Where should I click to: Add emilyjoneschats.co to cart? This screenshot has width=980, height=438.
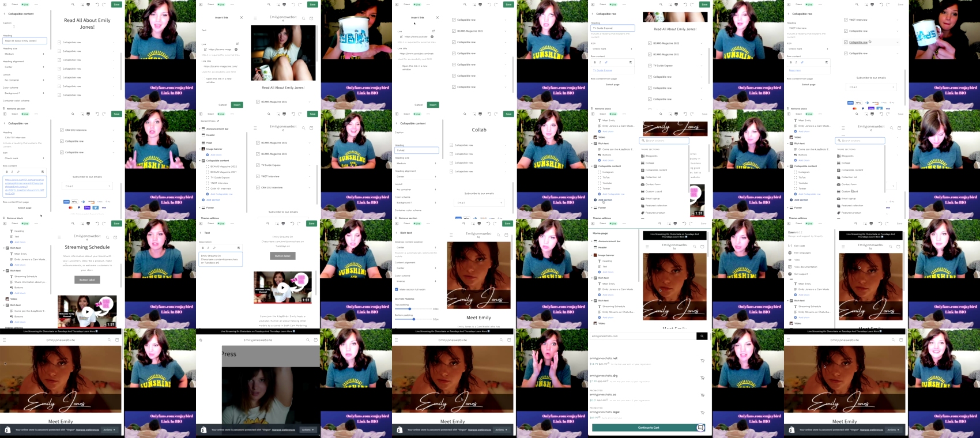coord(702,395)
